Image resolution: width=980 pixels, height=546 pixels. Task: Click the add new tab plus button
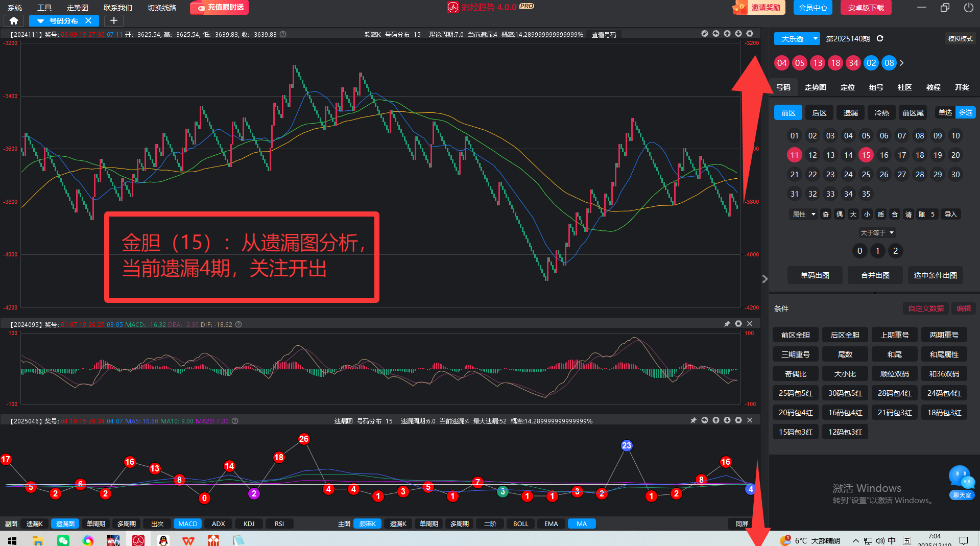point(114,21)
